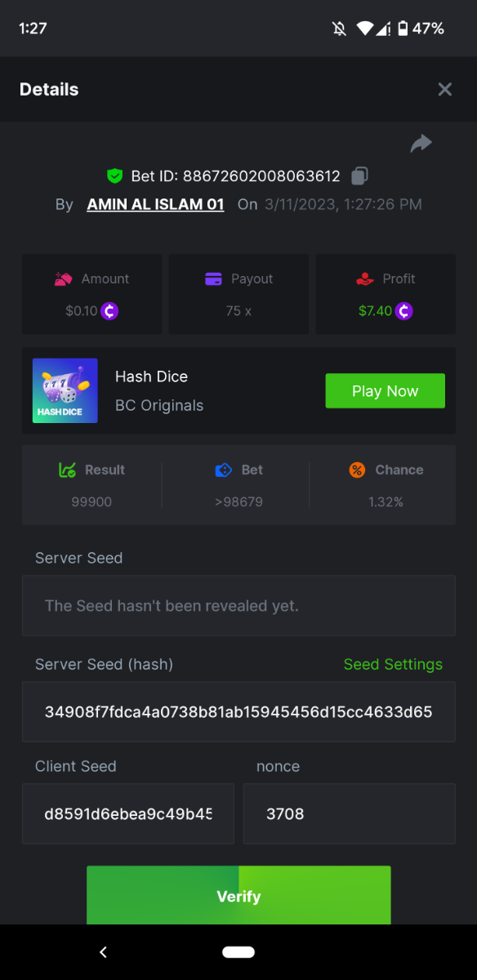Close the Details panel
The image size is (477, 980).
(x=444, y=90)
